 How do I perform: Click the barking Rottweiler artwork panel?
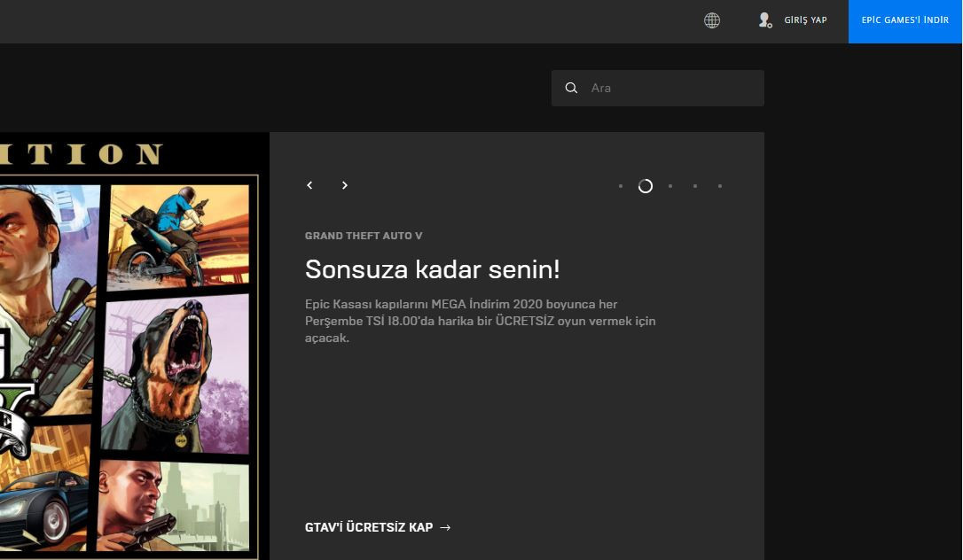pyautogui.click(x=175, y=373)
